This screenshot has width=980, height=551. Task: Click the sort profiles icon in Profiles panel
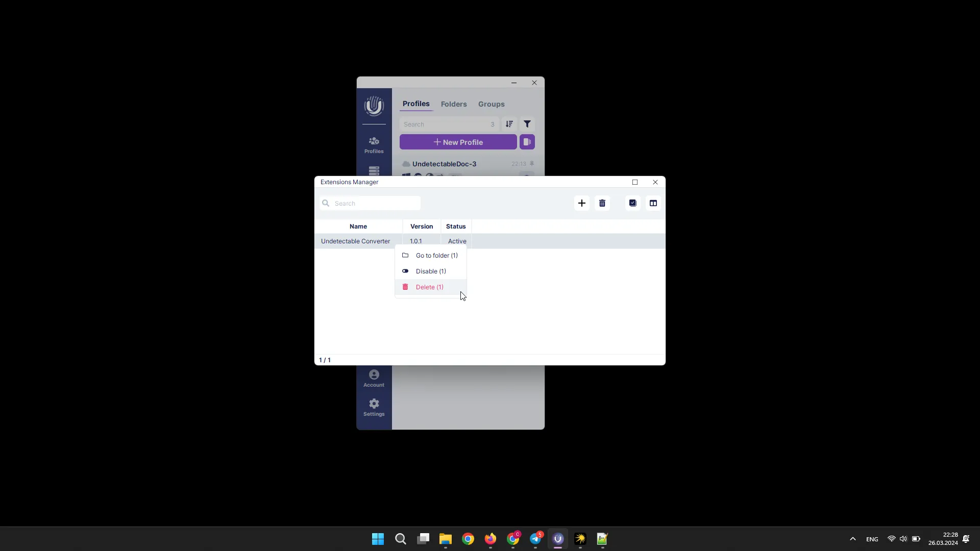click(x=509, y=124)
